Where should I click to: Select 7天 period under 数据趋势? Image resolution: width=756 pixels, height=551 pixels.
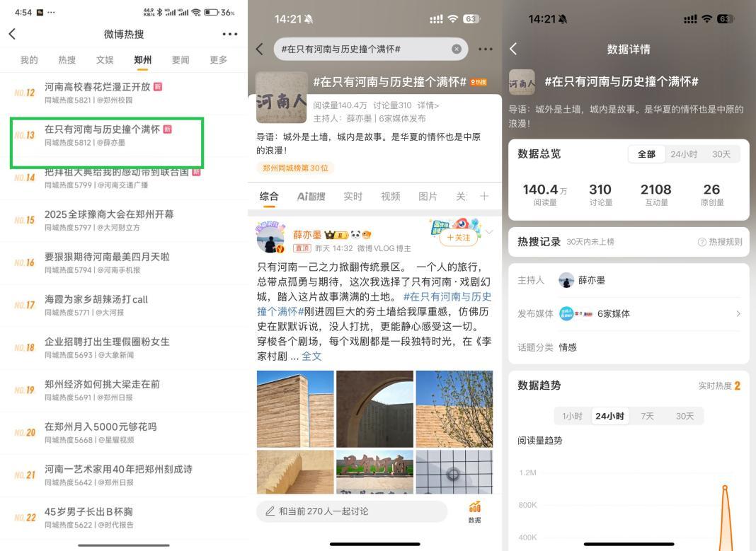(647, 417)
